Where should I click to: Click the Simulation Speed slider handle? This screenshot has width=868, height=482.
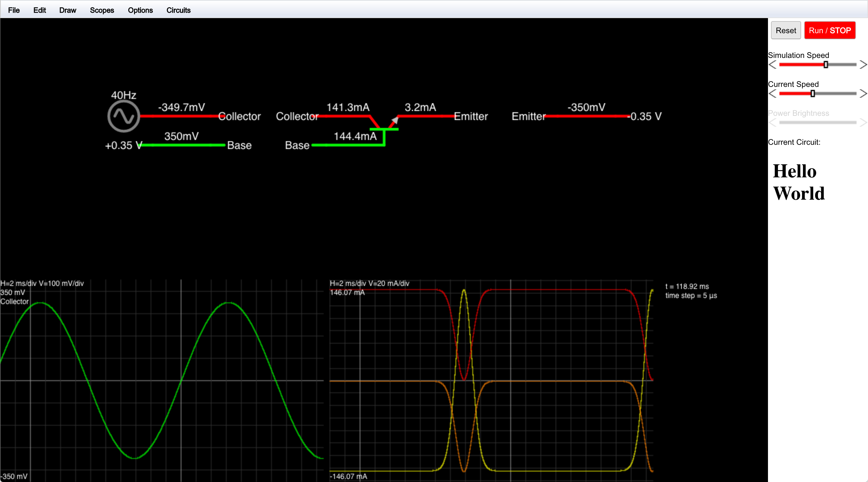tap(825, 65)
